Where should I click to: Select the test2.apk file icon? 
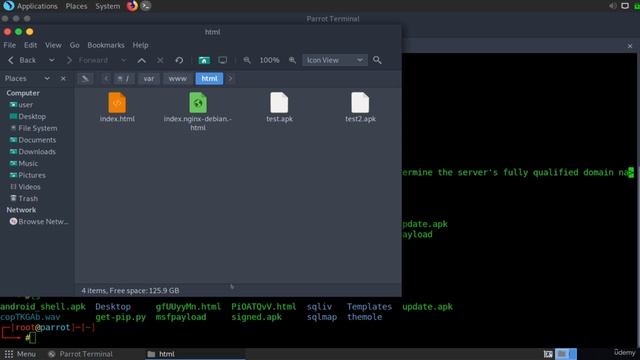360,102
